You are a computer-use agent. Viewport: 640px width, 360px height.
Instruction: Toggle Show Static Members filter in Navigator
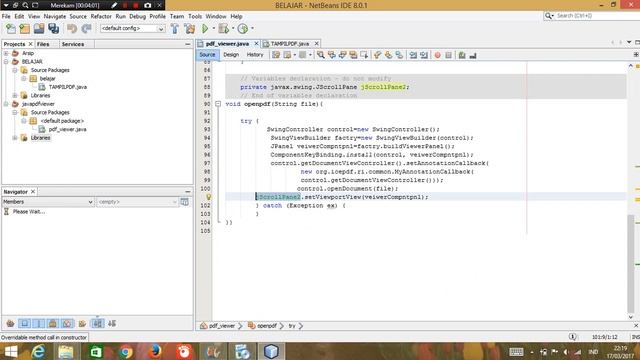(x=39, y=324)
